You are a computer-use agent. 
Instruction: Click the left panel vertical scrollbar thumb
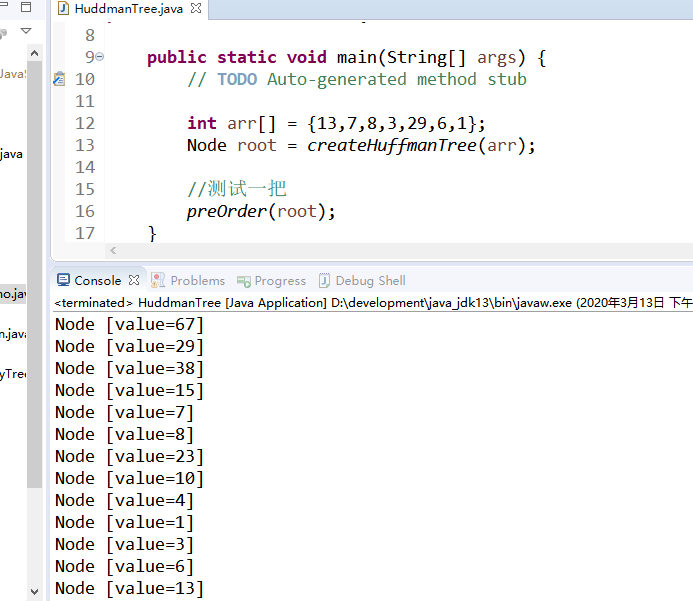[x=34, y=274]
